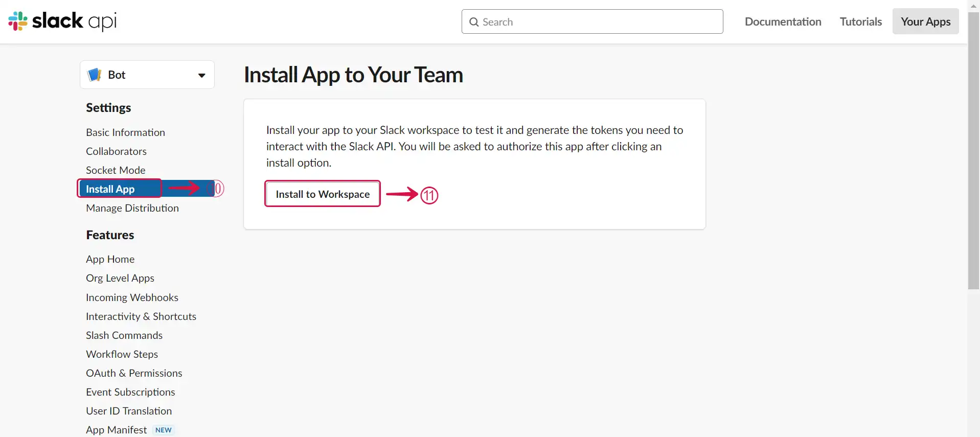This screenshot has width=980, height=437.
Task: Open OAuth & Permissions page
Action: coord(134,373)
